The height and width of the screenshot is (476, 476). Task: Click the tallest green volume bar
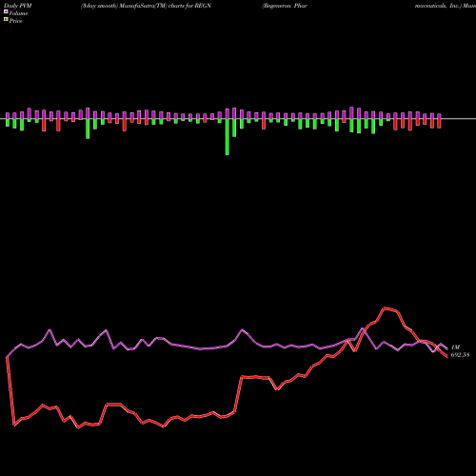[228, 137]
